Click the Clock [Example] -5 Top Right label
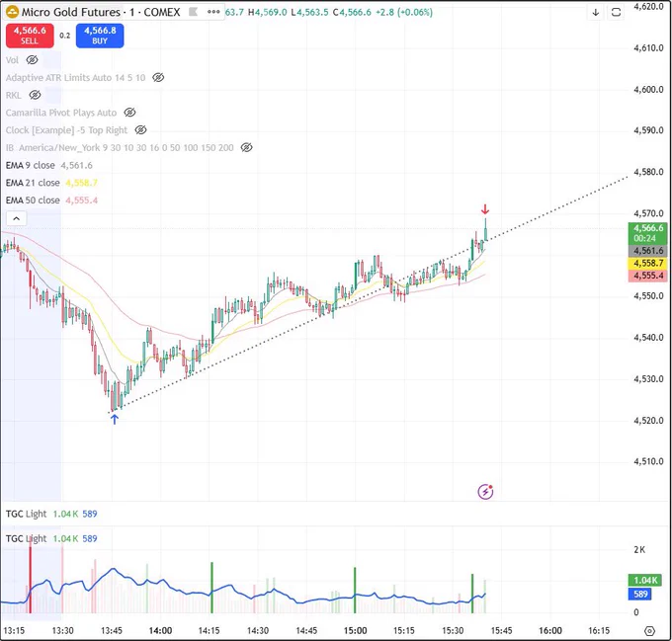672x641 pixels. coord(66,130)
